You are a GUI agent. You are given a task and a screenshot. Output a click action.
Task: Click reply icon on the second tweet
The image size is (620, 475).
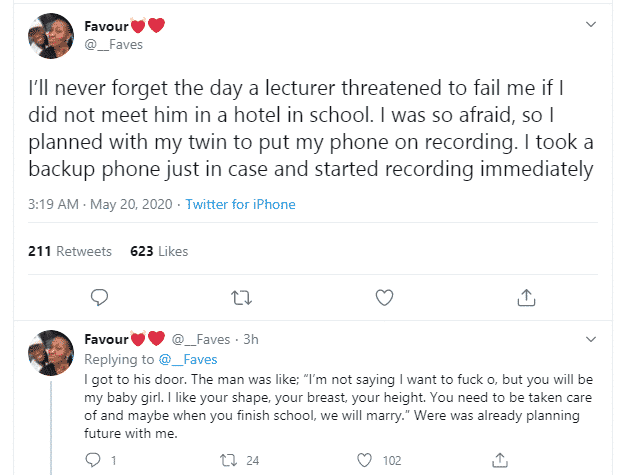(x=93, y=460)
